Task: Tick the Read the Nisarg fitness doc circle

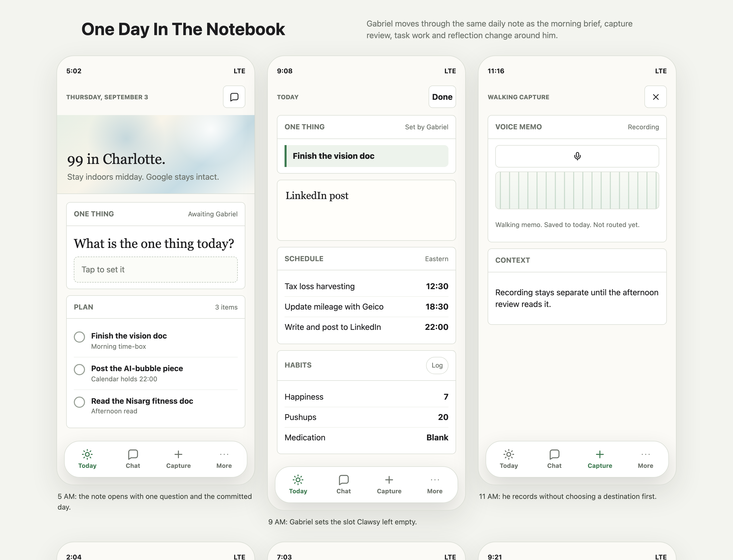Action: [79, 402]
